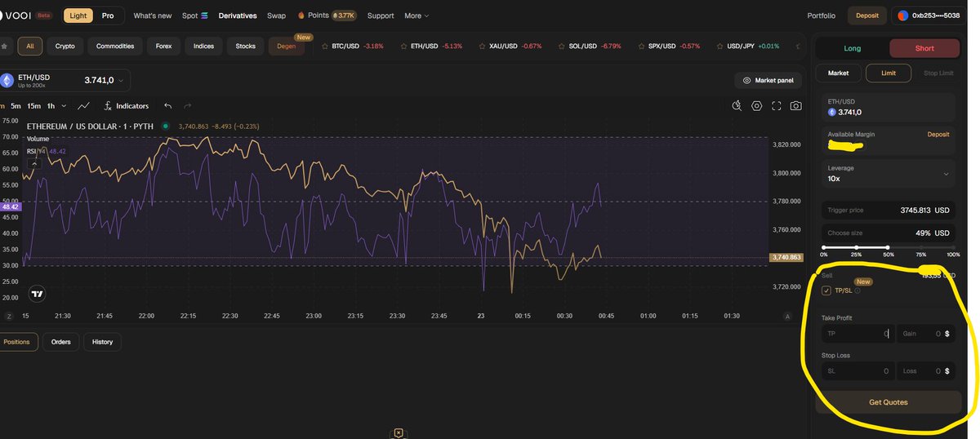
Task: Open the ETH/USD pair selector dropdown
Action: coord(64,80)
